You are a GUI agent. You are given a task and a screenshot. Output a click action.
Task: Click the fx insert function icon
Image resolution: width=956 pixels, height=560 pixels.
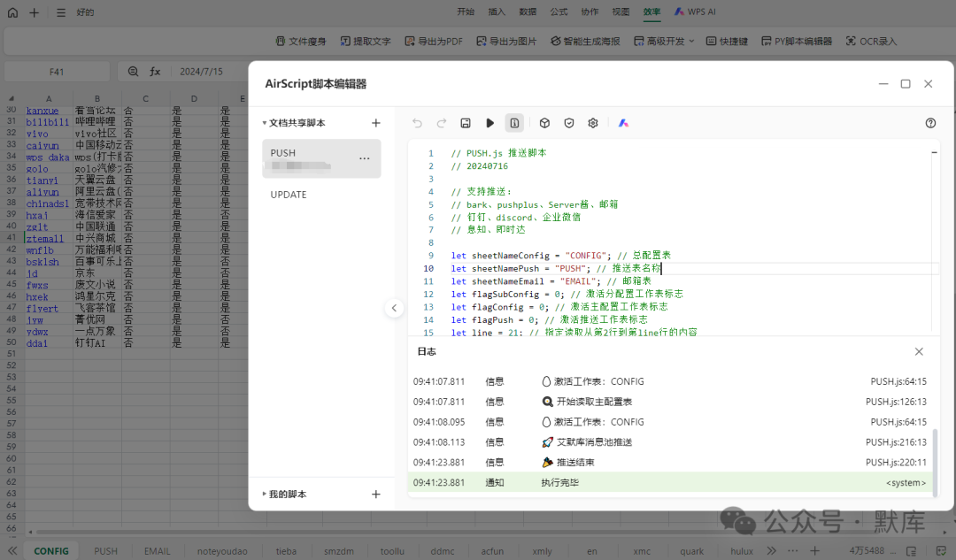click(156, 72)
